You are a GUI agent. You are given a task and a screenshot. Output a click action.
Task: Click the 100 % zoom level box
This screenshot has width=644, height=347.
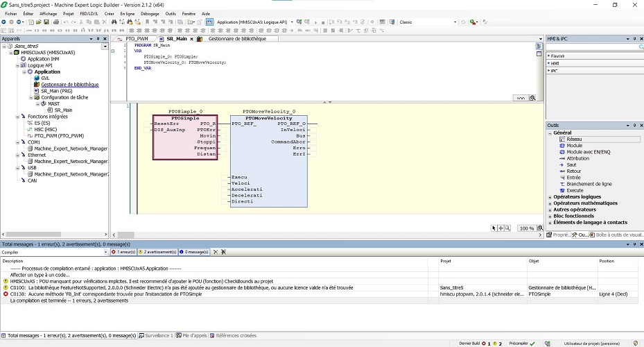(x=527, y=228)
